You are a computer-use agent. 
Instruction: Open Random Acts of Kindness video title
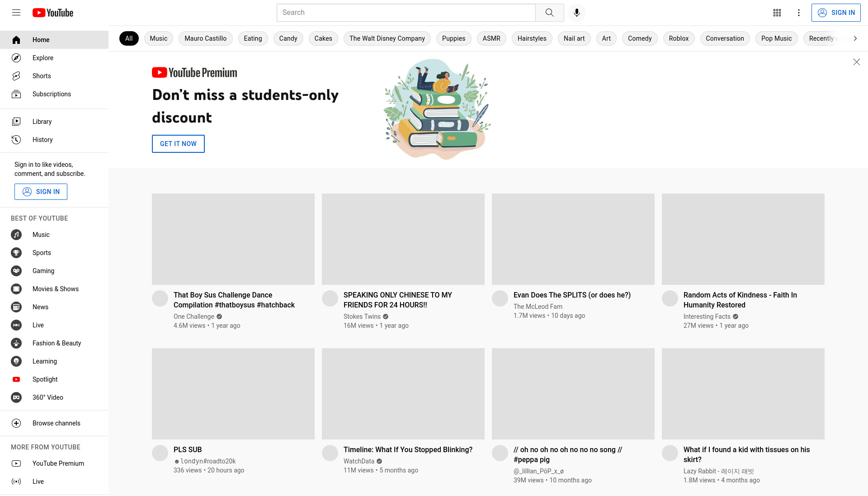point(740,300)
